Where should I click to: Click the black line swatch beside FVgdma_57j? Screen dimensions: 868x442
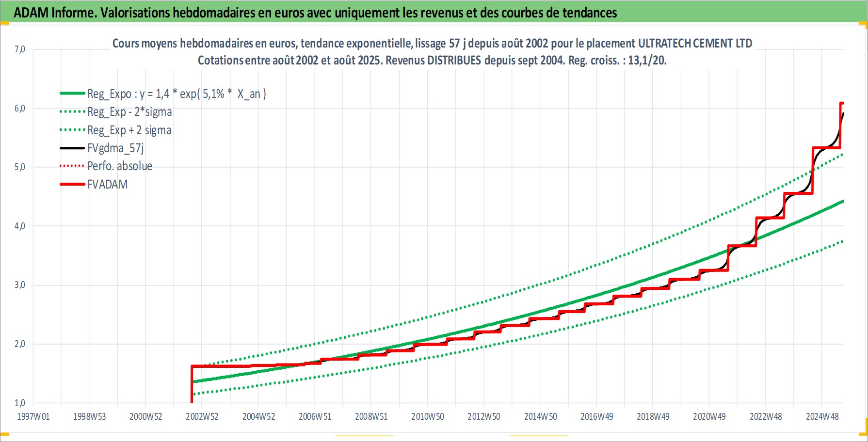(72, 148)
